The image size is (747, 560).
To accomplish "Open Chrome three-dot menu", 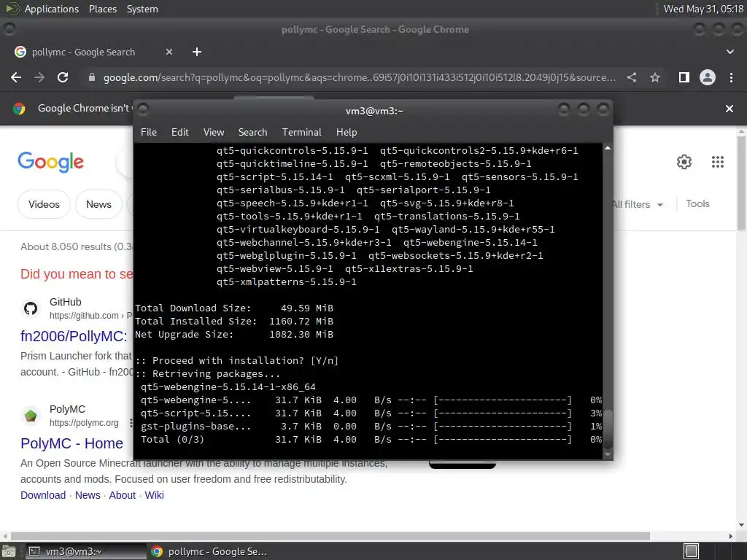I will pyautogui.click(x=731, y=77).
